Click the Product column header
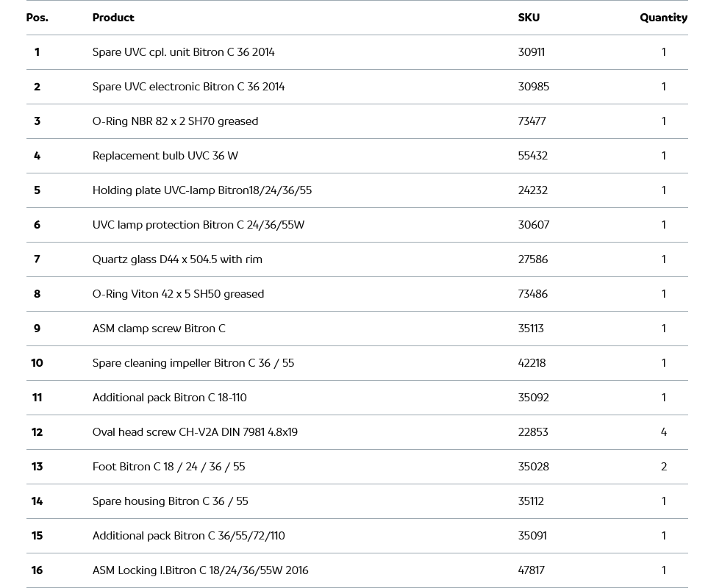The image size is (708, 588). (113, 18)
